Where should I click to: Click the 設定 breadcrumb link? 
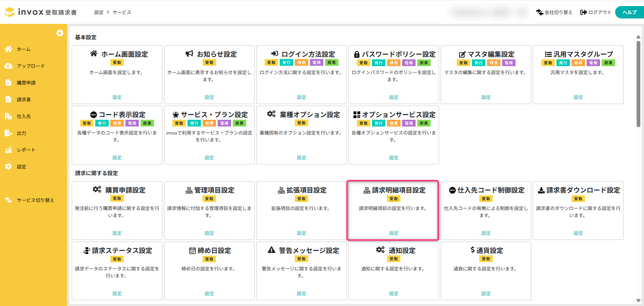coord(99,12)
